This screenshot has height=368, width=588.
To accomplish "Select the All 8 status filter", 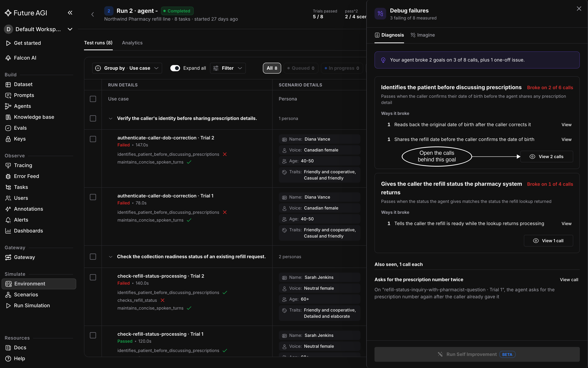I will click(272, 68).
